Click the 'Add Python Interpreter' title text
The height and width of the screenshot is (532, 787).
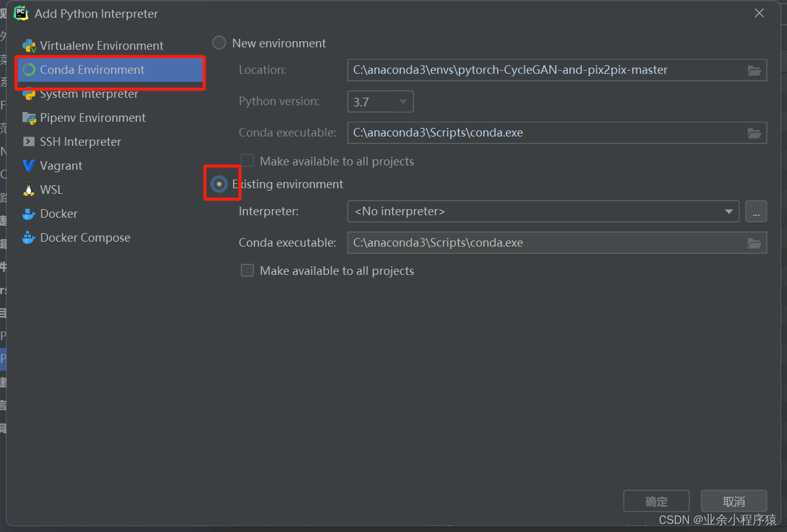(x=96, y=14)
